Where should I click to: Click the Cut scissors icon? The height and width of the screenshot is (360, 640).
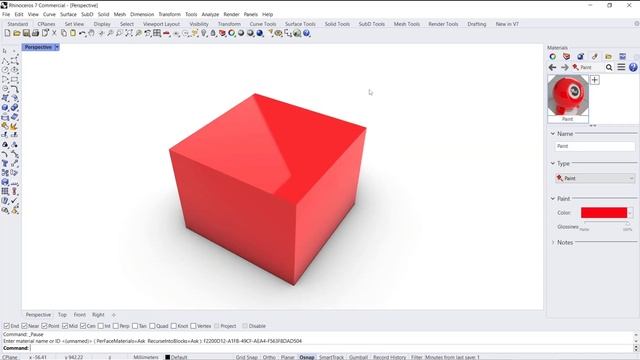pos(54,33)
